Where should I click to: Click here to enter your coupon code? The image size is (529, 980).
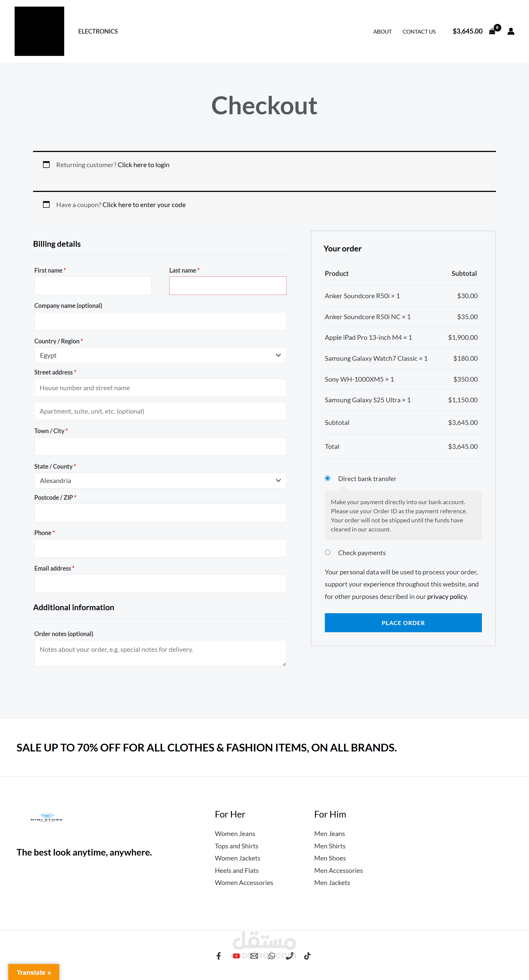(144, 205)
